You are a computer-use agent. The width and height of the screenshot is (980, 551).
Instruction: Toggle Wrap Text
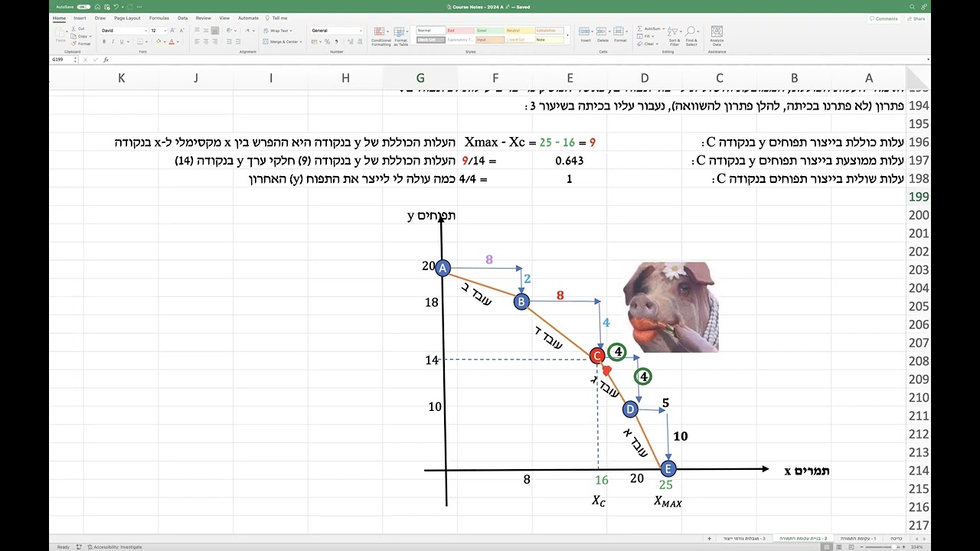[x=276, y=31]
